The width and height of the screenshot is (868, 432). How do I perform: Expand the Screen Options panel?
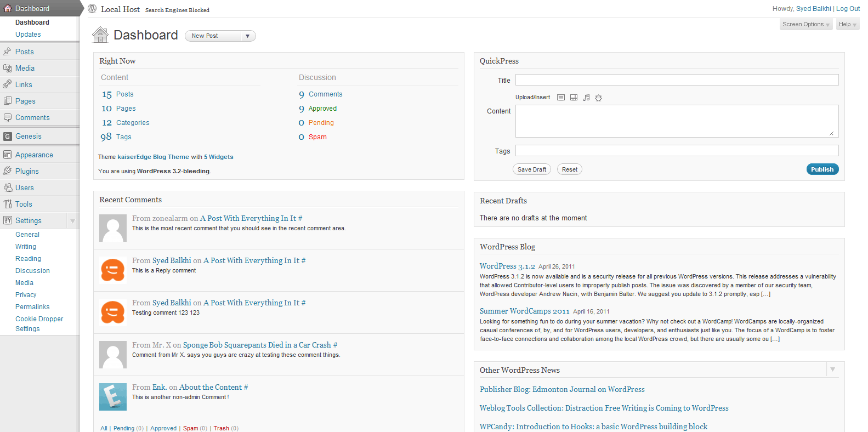805,24
